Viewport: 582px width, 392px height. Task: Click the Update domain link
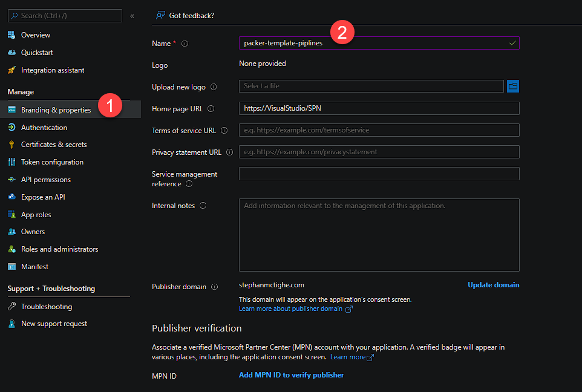[x=493, y=285]
